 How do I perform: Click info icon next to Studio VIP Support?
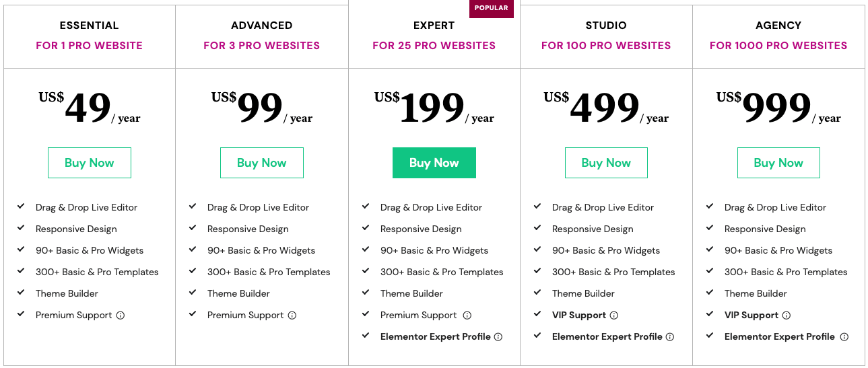(x=614, y=315)
